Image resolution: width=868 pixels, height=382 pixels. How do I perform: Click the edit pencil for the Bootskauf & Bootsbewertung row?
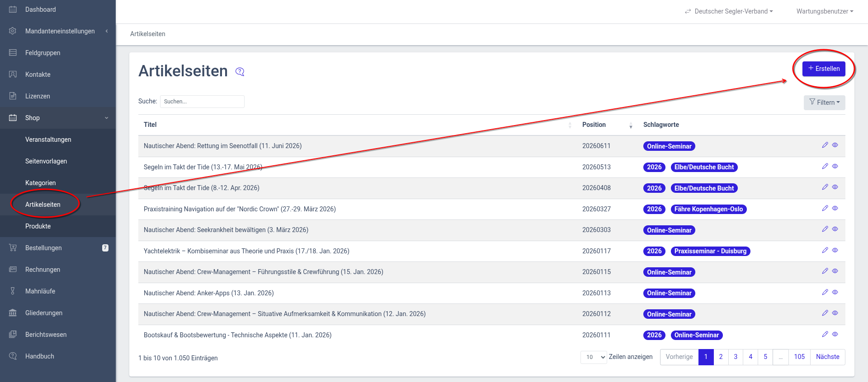pos(825,334)
